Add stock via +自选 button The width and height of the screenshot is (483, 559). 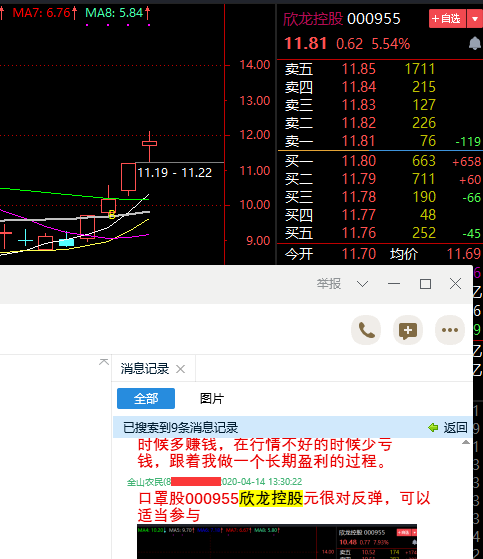click(447, 19)
